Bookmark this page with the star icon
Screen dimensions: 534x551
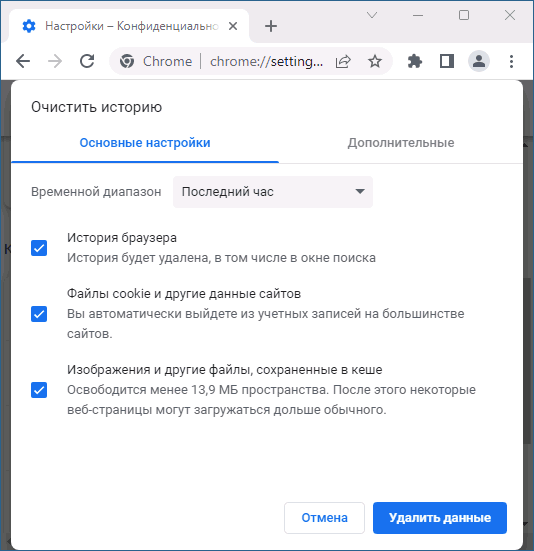click(375, 61)
